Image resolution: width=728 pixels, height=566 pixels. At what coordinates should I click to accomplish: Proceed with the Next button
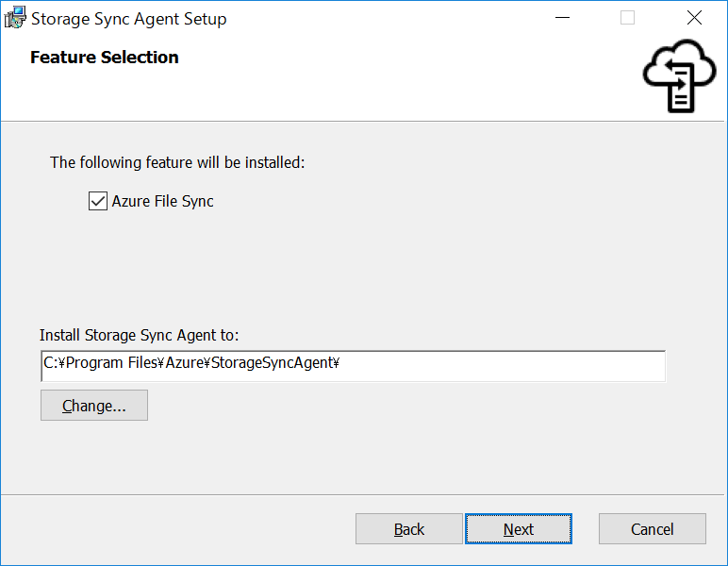(519, 529)
